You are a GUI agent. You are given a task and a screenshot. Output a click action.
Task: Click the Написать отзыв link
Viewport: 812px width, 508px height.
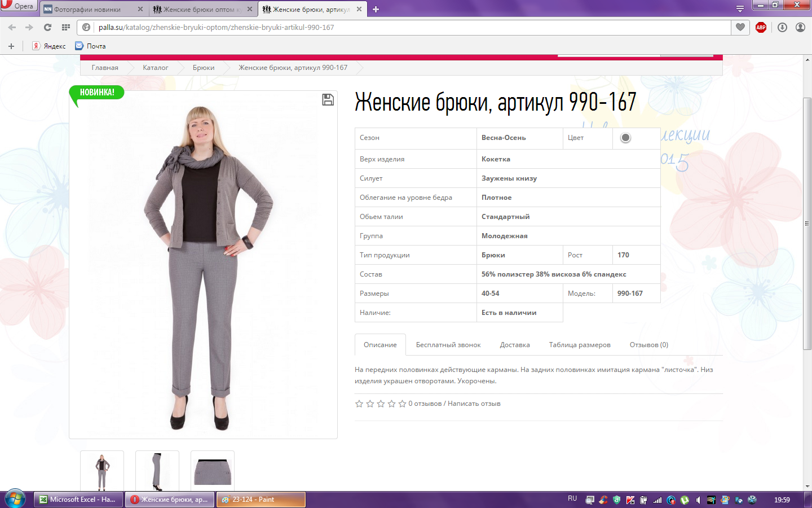(474, 404)
